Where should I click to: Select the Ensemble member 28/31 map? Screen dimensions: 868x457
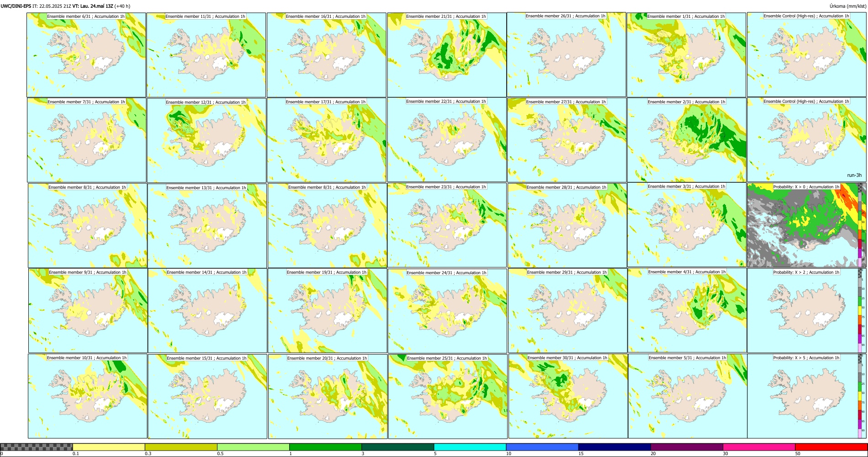coord(567,226)
